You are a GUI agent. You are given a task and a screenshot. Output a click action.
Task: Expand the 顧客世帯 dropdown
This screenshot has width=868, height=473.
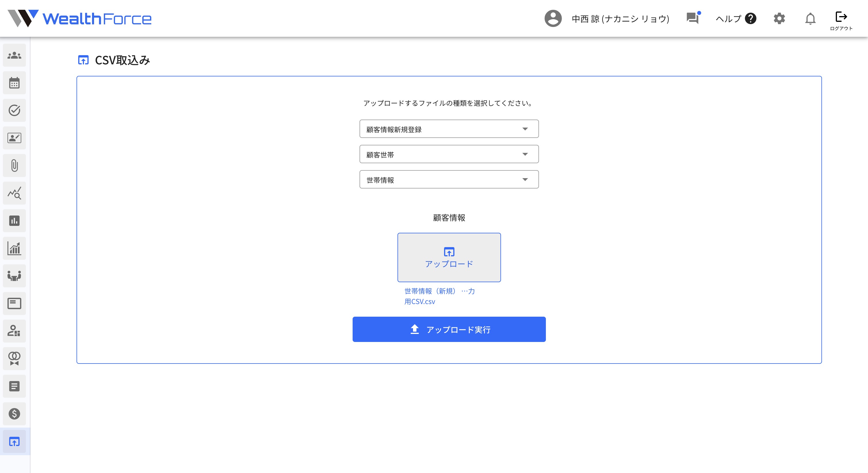point(449,154)
